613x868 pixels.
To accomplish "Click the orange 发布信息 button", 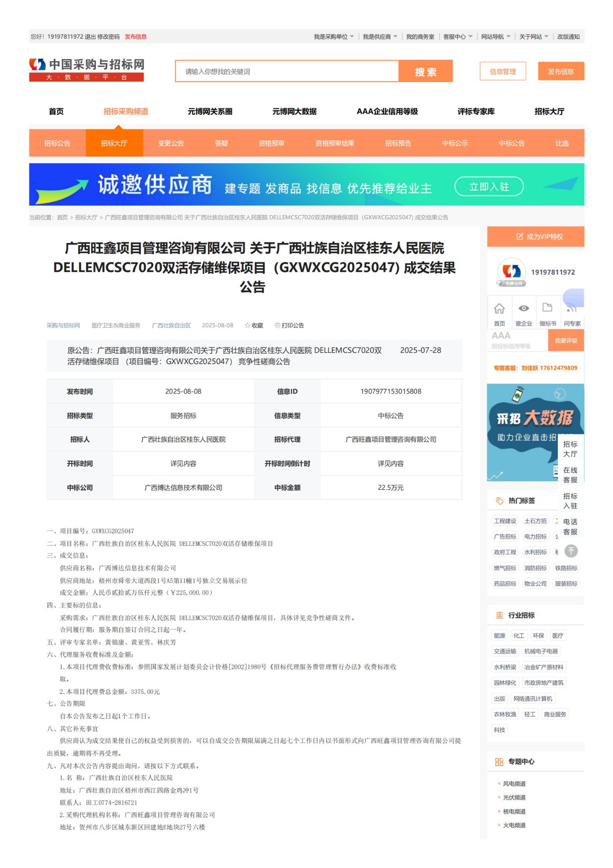I will pyautogui.click(x=561, y=71).
